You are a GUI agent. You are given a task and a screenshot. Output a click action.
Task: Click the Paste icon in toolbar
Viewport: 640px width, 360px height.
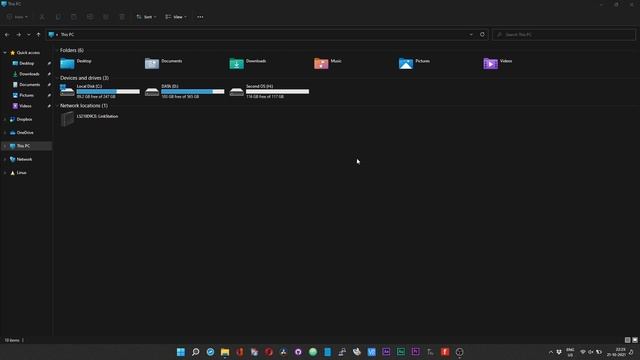(74, 17)
